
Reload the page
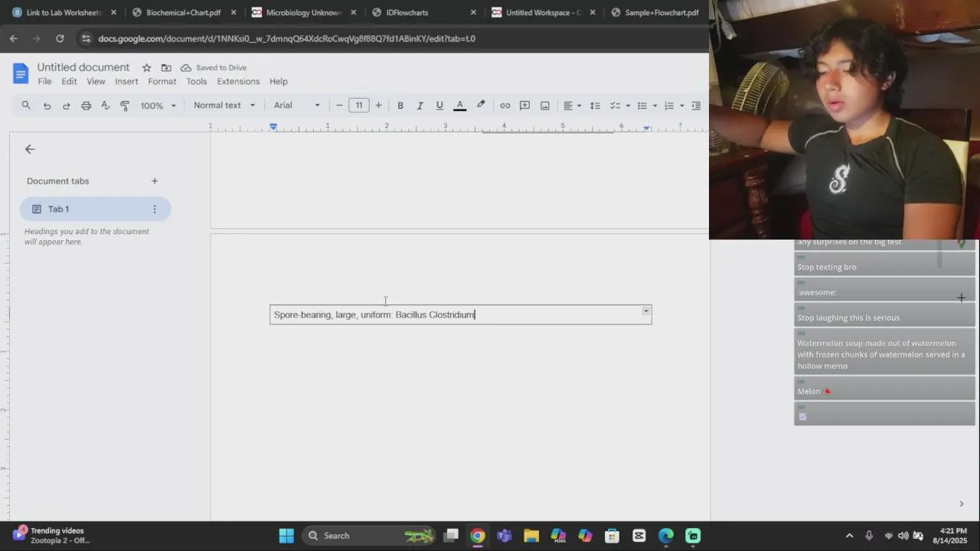60,38
